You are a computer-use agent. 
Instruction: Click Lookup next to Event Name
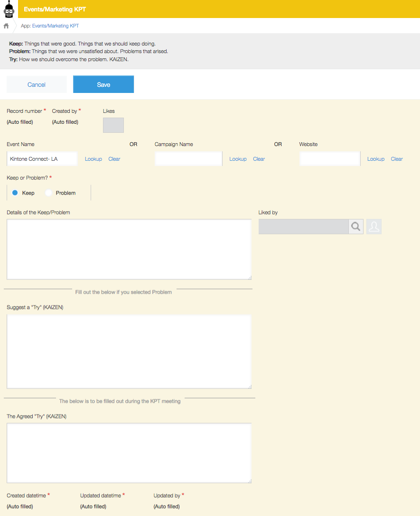(93, 159)
